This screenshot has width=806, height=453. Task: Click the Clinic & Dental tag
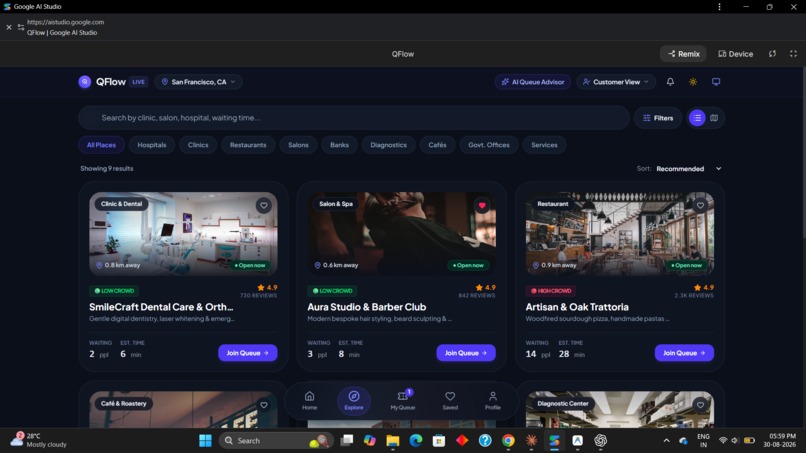coord(121,204)
